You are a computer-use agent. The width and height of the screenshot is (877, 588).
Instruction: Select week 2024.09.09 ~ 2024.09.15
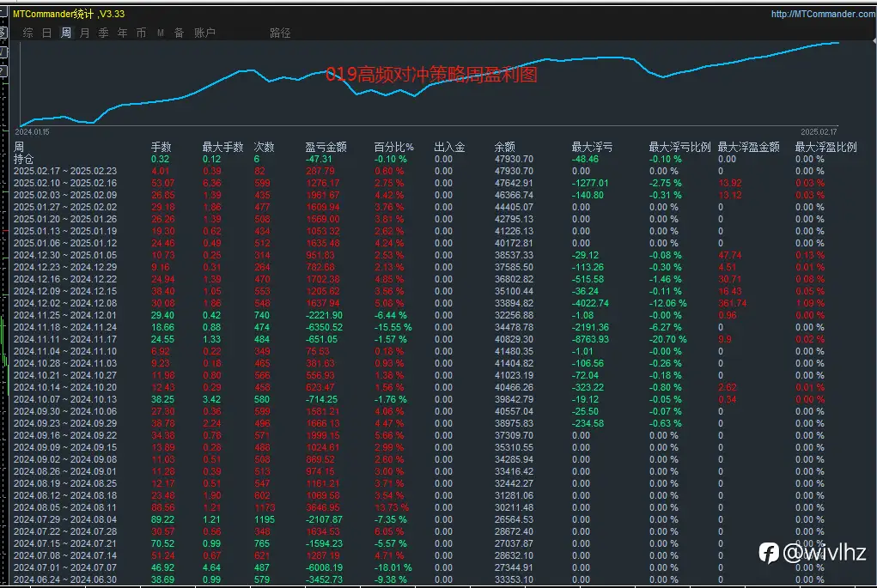pyautogui.click(x=65, y=448)
